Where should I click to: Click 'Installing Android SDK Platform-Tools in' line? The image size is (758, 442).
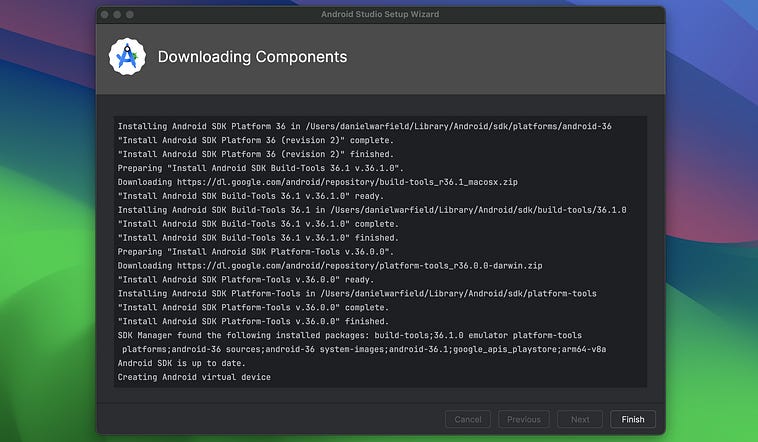(x=357, y=294)
